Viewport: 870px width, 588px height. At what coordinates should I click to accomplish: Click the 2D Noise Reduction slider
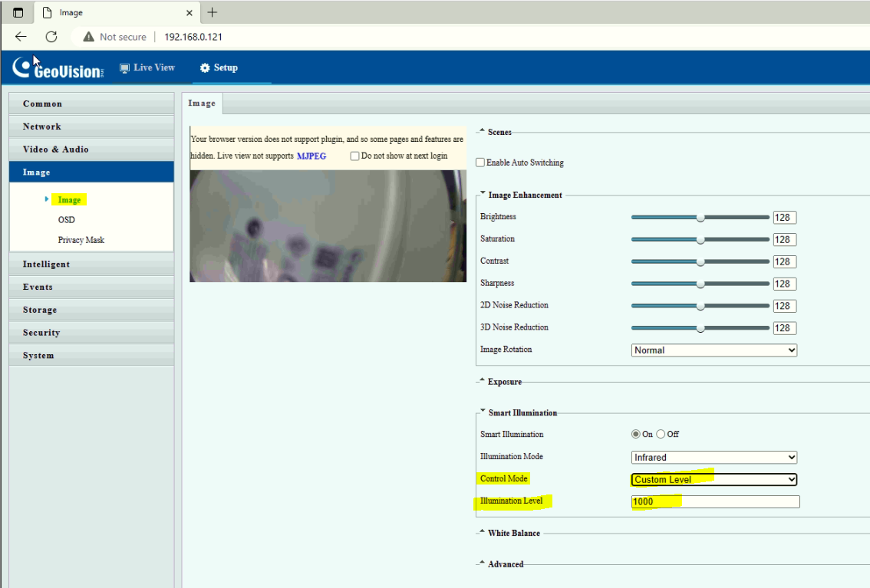point(700,306)
